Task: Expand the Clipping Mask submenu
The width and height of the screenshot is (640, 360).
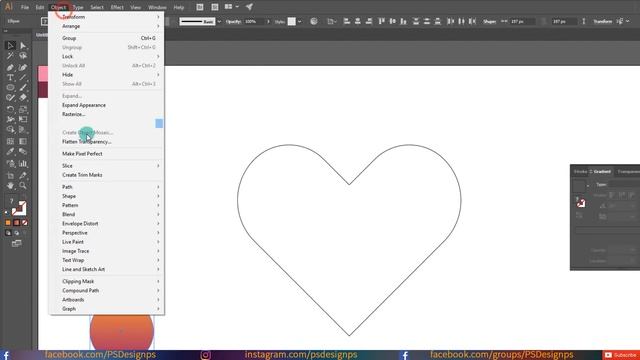Action: [x=107, y=281]
